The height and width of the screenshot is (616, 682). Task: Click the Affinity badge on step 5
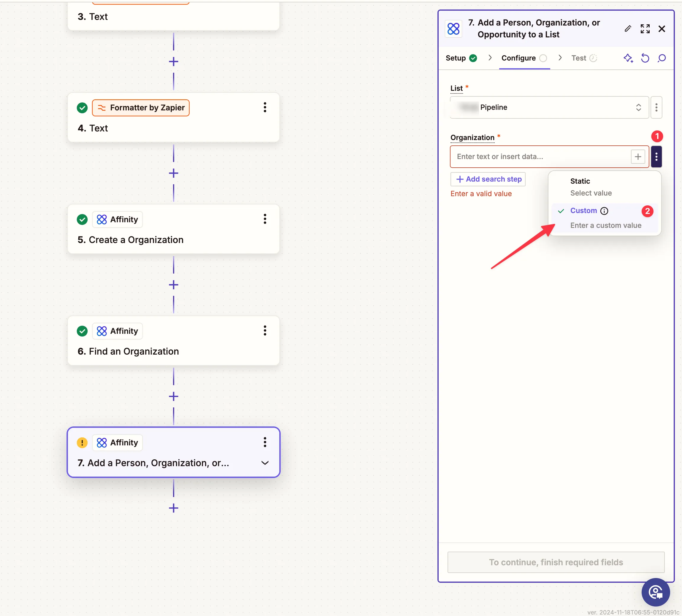(x=118, y=219)
